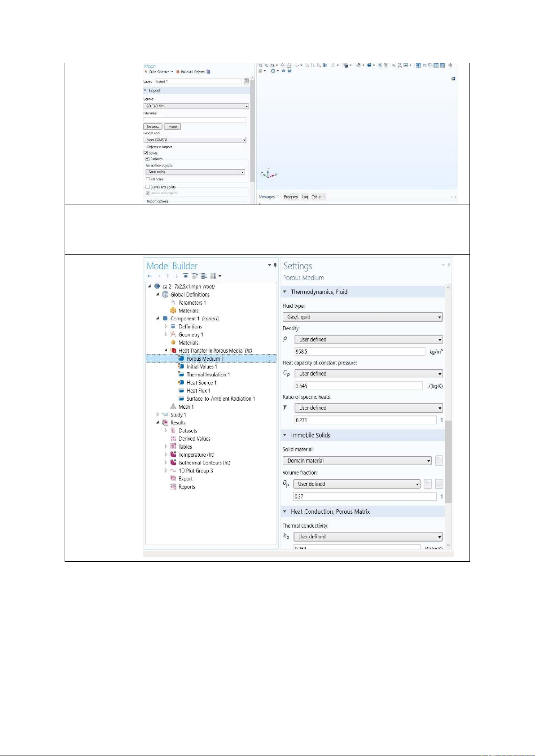This screenshot has height=756, width=535.
Task: Switch to the Log tab
Action: (305, 197)
